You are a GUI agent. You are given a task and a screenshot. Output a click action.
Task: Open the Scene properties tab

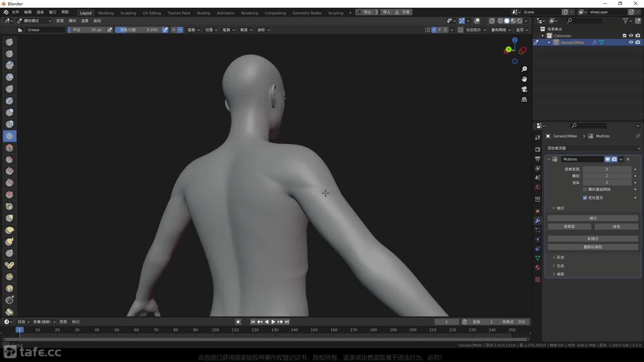point(538,177)
